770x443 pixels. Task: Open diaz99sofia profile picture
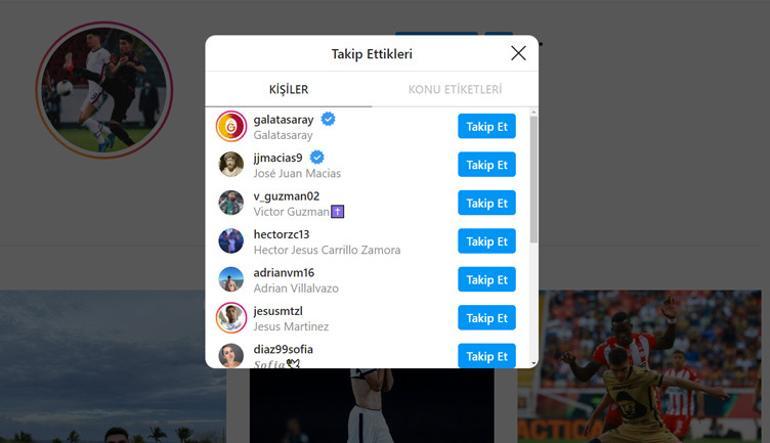231,356
